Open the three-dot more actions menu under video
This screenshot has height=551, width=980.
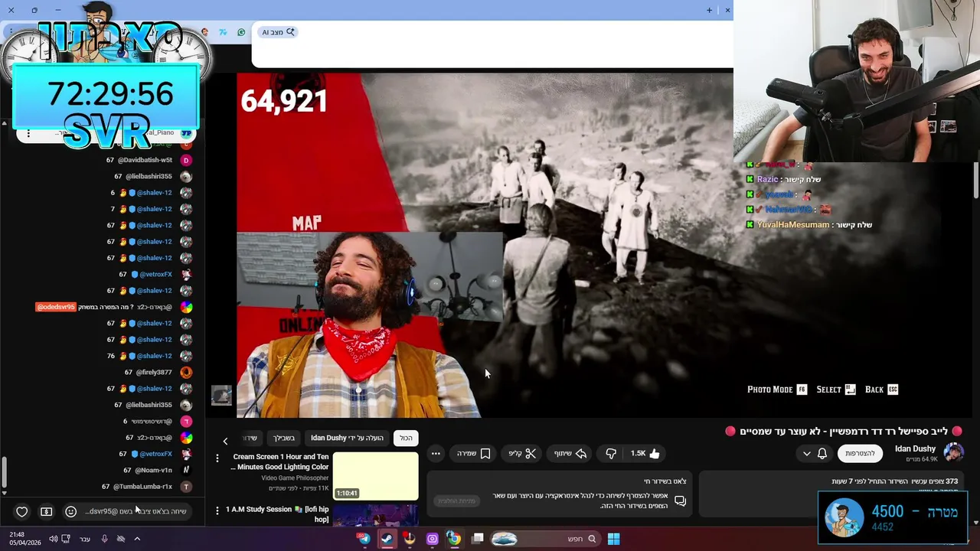coord(436,453)
